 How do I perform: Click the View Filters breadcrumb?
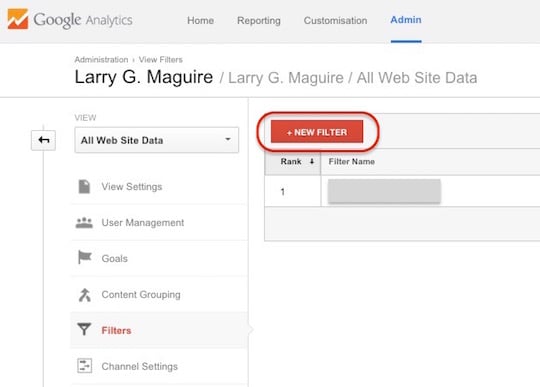[161, 60]
